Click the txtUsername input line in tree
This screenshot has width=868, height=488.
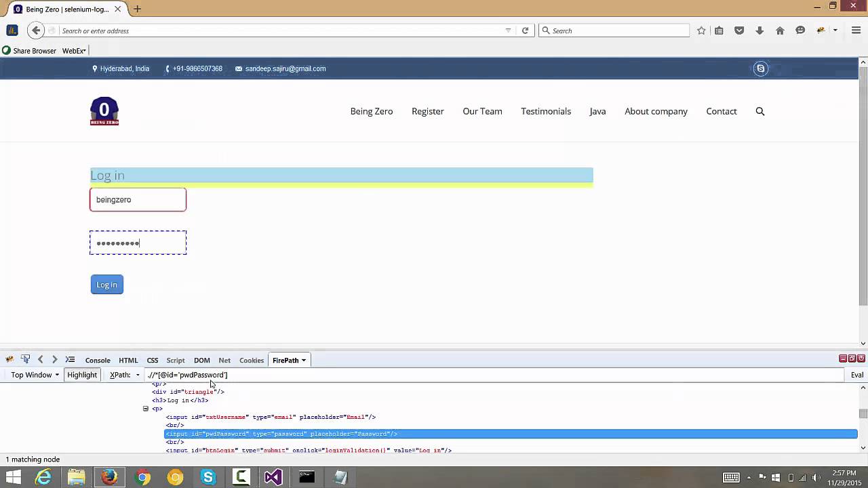[x=271, y=417]
